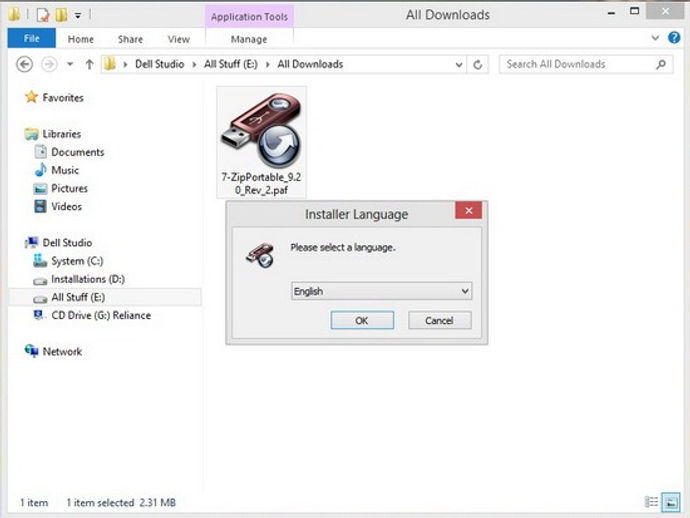Click All Stuff (E:) in the breadcrumb

pos(231,64)
